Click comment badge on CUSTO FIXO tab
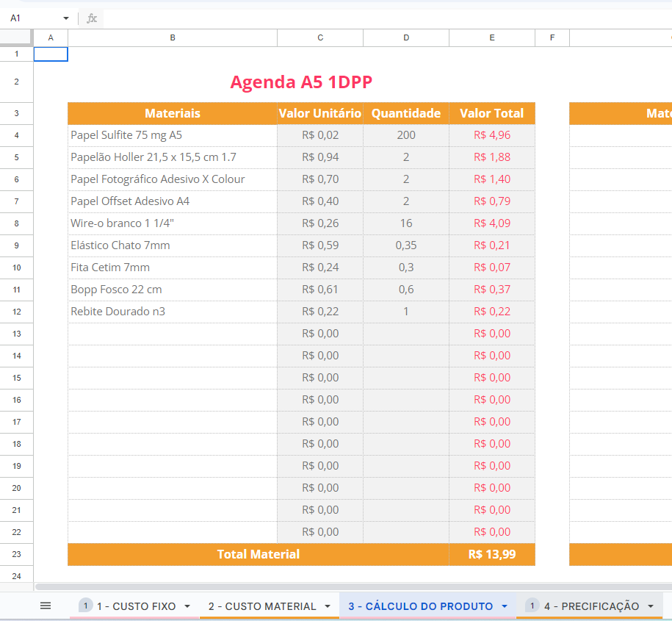Screen dimensions: 672x621 click(x=85, y=606)
